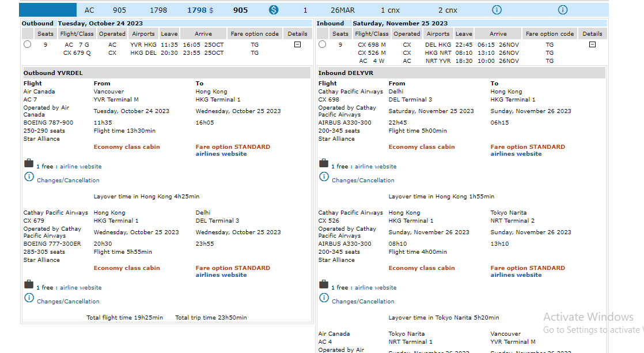Screen dimensions: 644x353
Task: Click the left info icon in the top fare row
Action: 497,10
